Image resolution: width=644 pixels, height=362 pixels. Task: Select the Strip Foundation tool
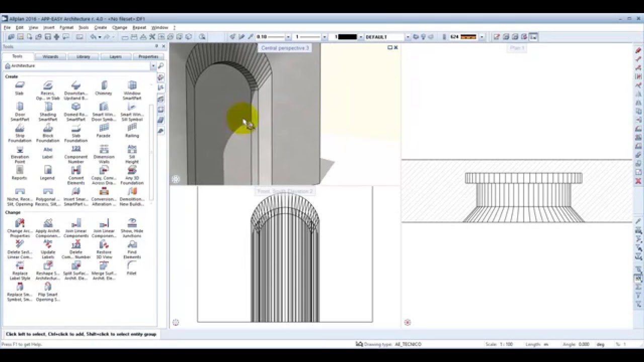tap(20, 133)
